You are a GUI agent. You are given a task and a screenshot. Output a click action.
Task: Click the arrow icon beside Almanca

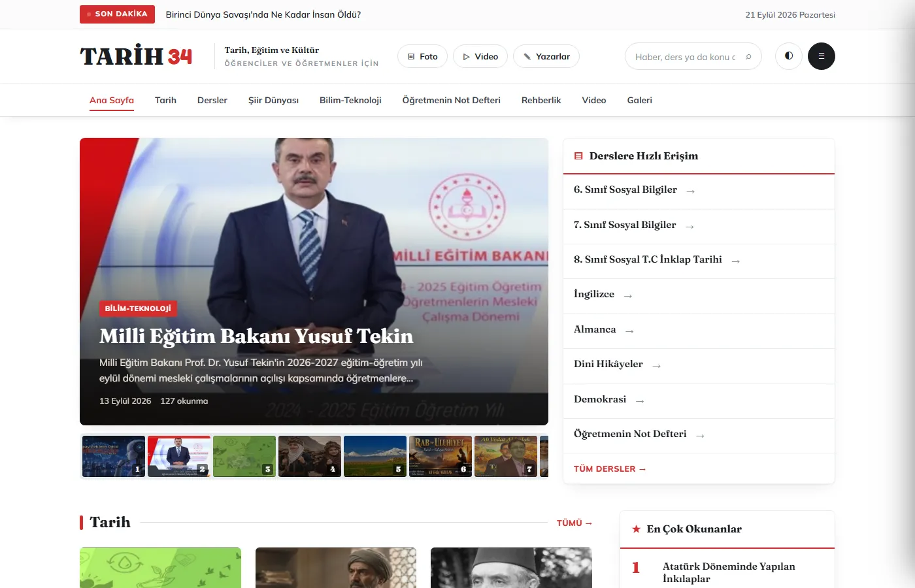[x=629, y=331]
